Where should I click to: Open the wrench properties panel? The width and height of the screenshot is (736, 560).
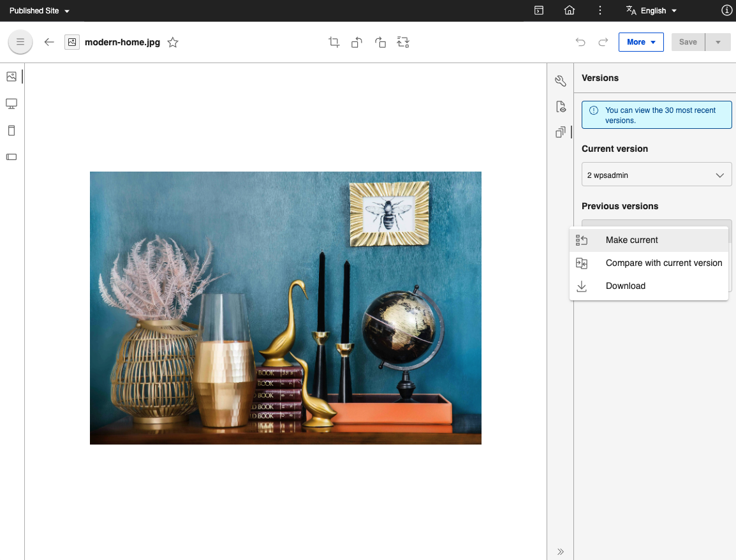pyautogui.click(x=560, y=81)
